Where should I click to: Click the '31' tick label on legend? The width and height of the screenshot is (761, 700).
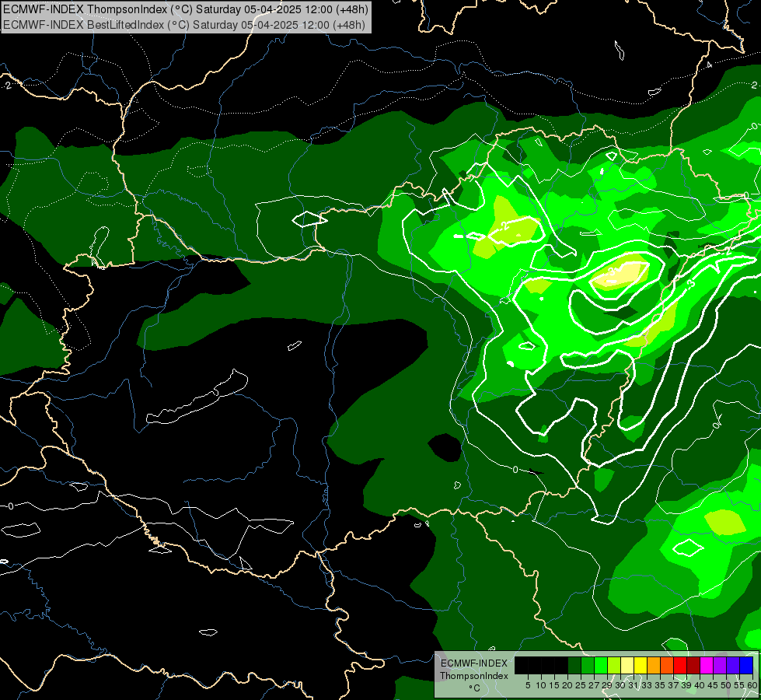click(x=633, y=685)
